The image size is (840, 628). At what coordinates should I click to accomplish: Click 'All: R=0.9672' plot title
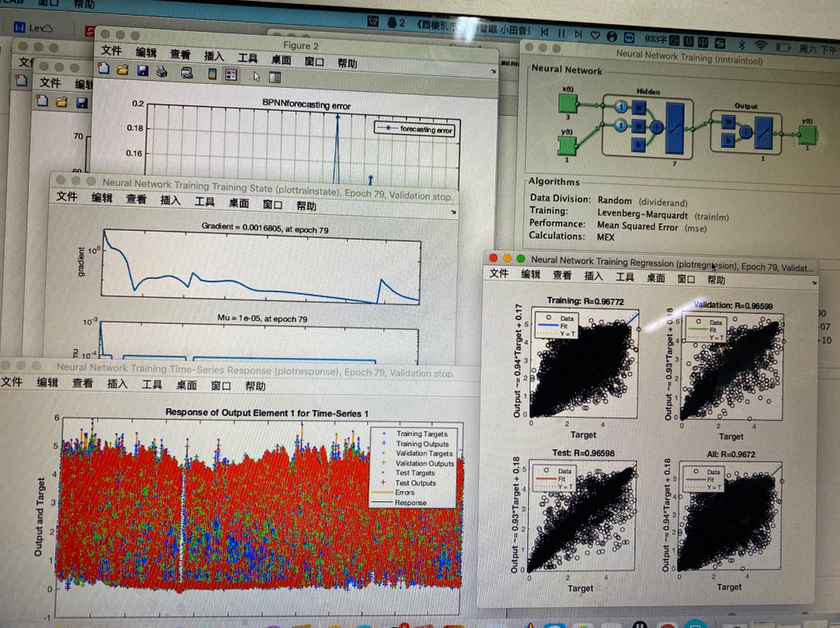click(x=730, y=454)
